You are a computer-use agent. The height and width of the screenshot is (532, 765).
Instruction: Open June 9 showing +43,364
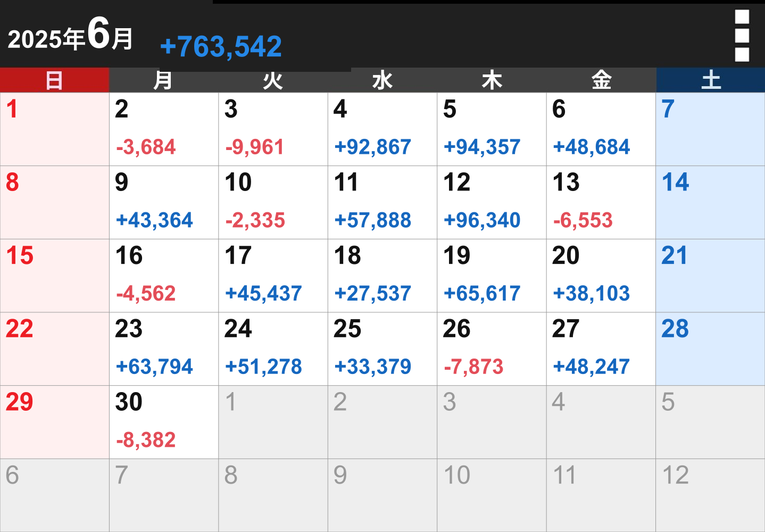(x=164, y=203)
